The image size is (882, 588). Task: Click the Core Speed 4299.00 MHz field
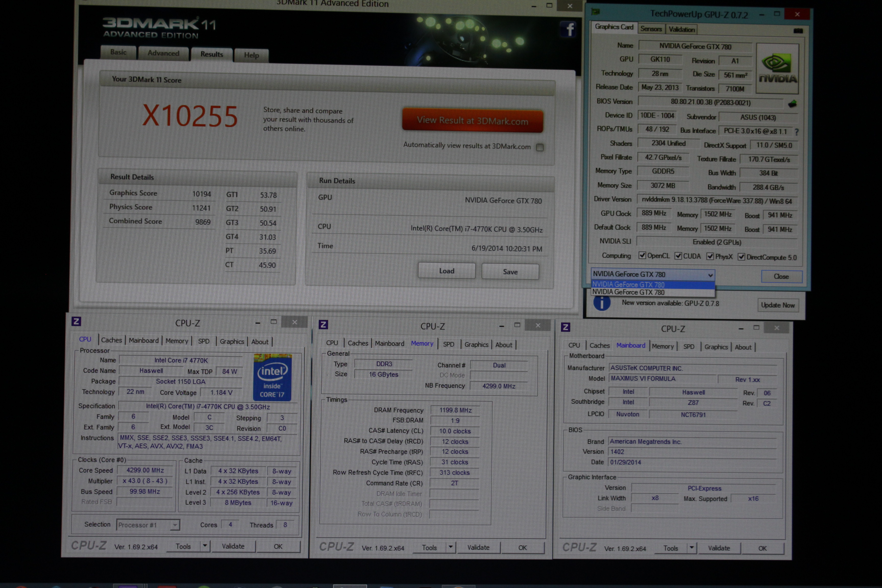point(145,470)
